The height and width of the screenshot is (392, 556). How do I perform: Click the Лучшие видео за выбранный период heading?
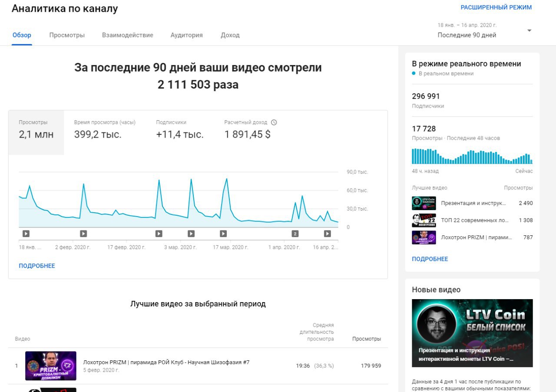[198, 304]
